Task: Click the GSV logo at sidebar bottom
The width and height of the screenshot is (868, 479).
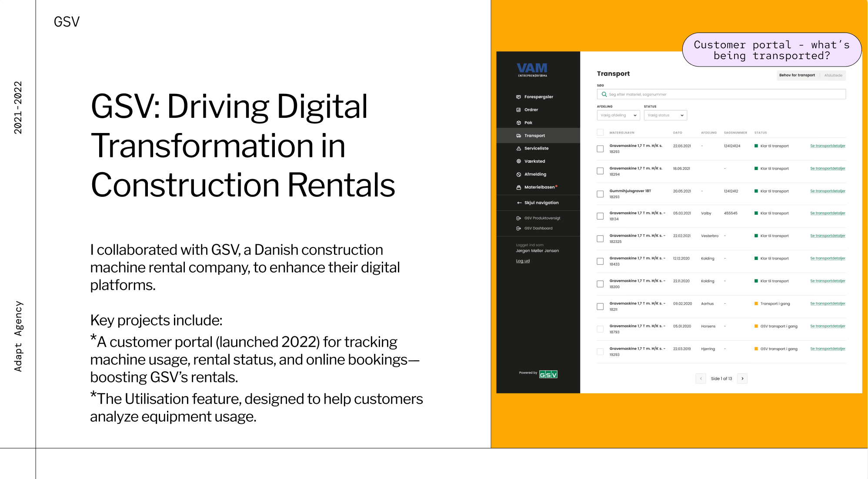Action: (x=548, y=374)
